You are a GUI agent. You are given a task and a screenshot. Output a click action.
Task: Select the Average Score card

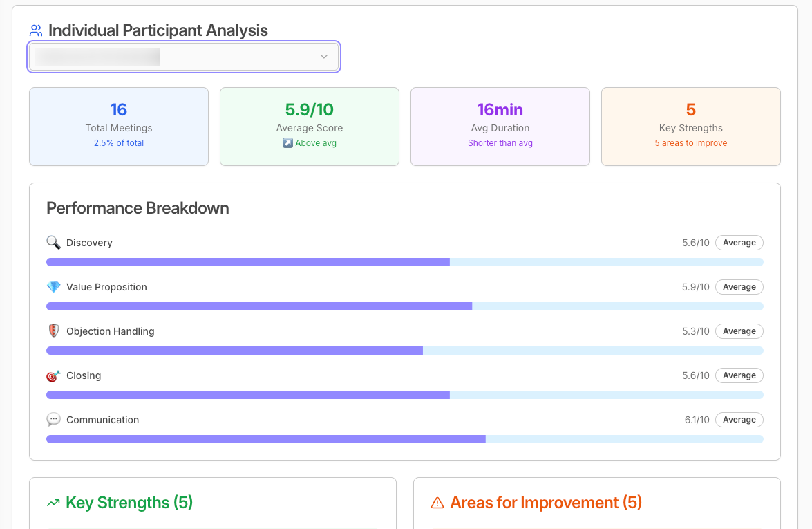[x=309, y=127]
